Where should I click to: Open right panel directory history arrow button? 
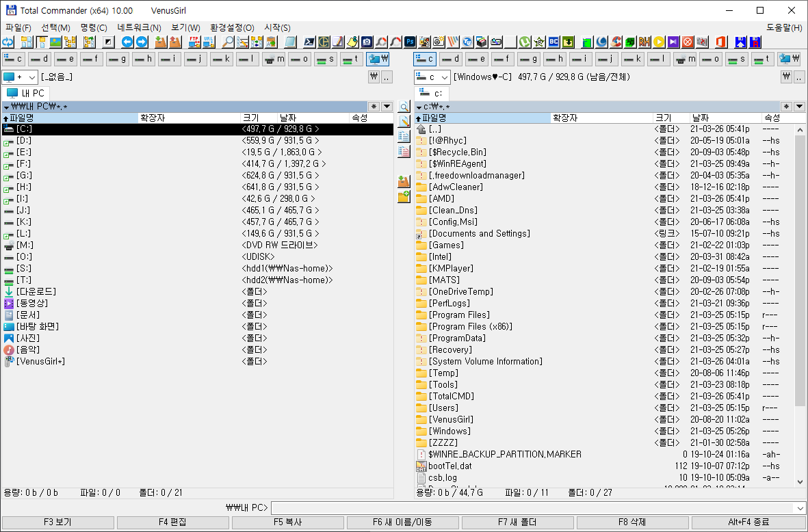[799, 107]
